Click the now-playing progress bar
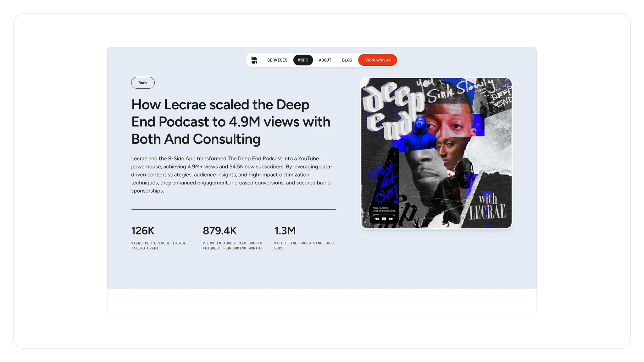The width and height of the screenshot is (644, 362). point(384,215)
